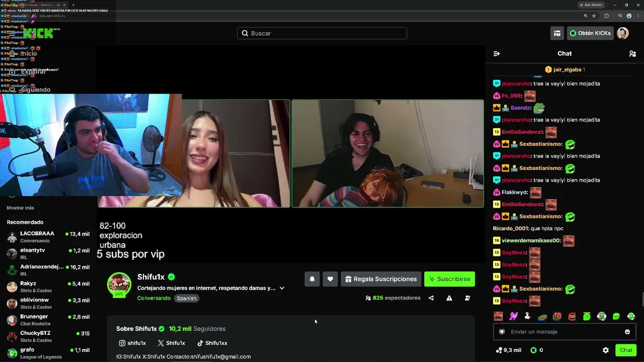Click Ricardo_0001 username in chat
The image size is (644, 362).
click(x=510, y=228)
